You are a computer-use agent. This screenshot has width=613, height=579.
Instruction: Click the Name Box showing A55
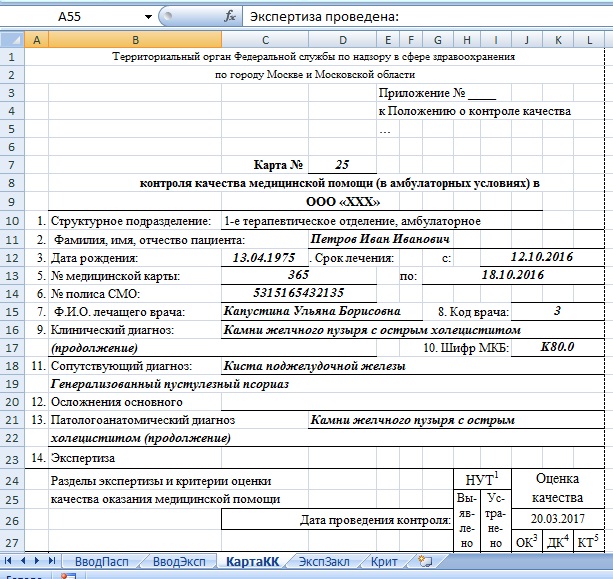point(70,17)
